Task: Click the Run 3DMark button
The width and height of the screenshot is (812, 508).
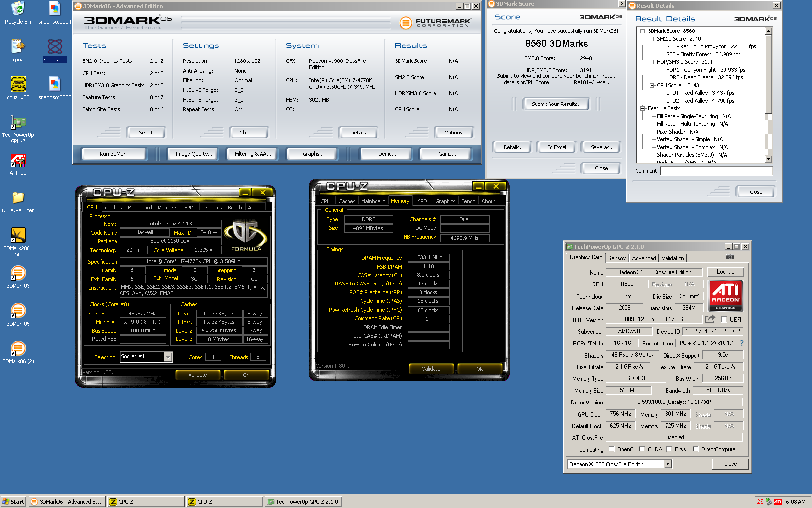Action: (114, 154)
